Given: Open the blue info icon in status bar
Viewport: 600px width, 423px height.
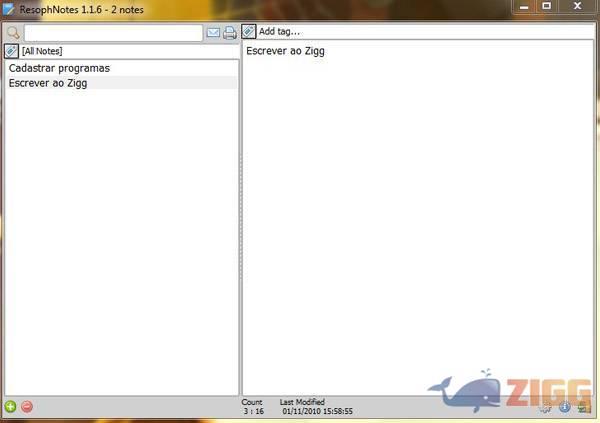Looking at the screenshot, I should tap(564, 406).
